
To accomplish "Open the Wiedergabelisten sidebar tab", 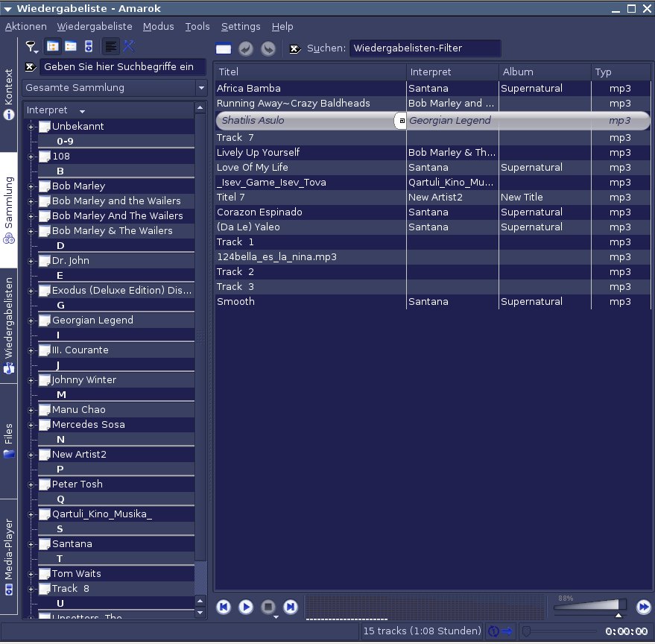I will pos(8,325).
